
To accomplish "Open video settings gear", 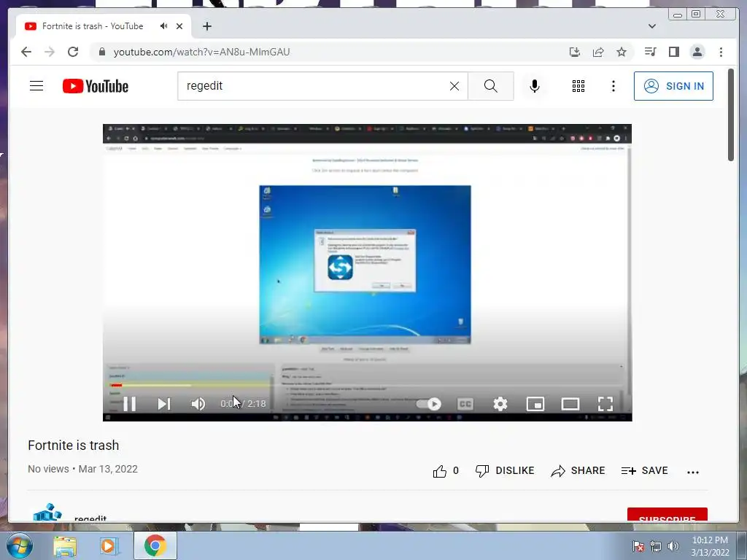I will pos(500,404).
